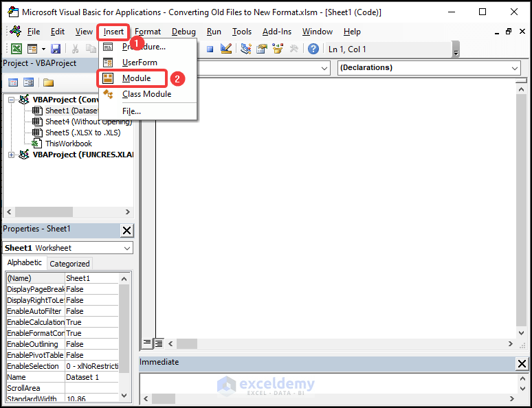Open the Add-Ins menu
This screenshot has width=532, height=408.
[277, 32]
